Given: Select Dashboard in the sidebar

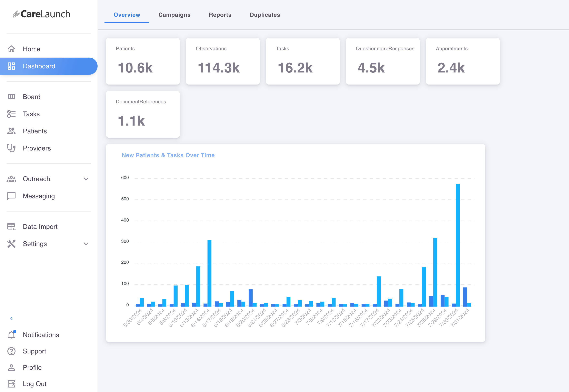Looking at the screenshot, I should [49, 66].
